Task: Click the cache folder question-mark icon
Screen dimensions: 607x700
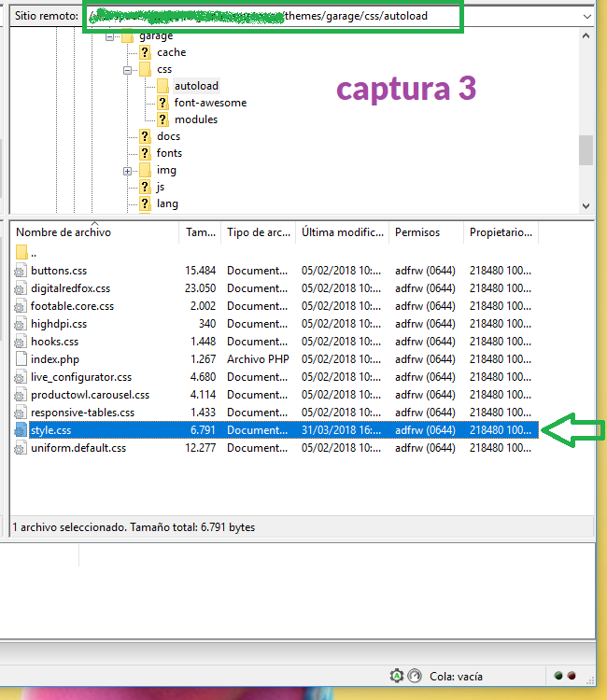Action: 145,52
